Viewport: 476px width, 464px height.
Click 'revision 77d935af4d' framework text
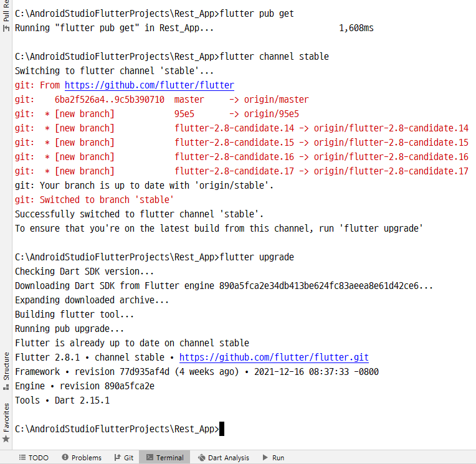122,372
